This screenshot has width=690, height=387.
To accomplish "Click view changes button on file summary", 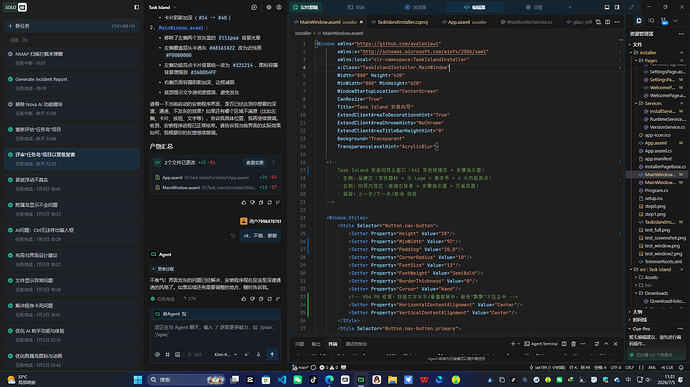I will [254, 162].
